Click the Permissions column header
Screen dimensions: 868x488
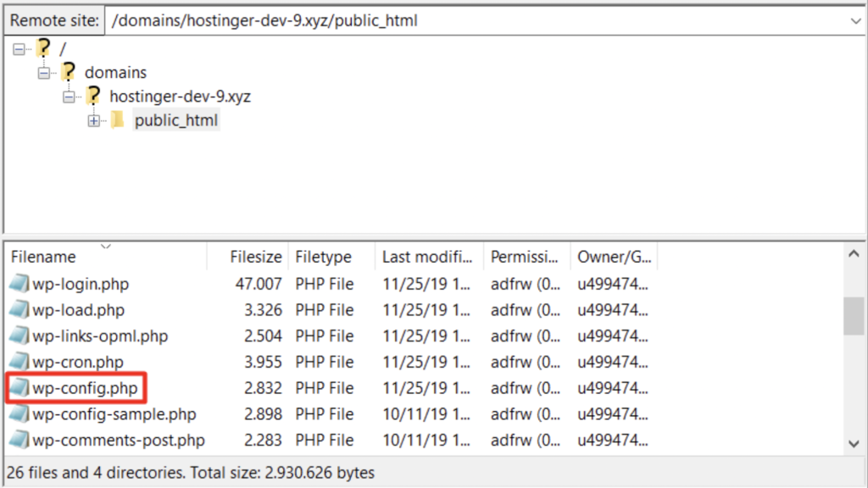(x=520, y=256)
